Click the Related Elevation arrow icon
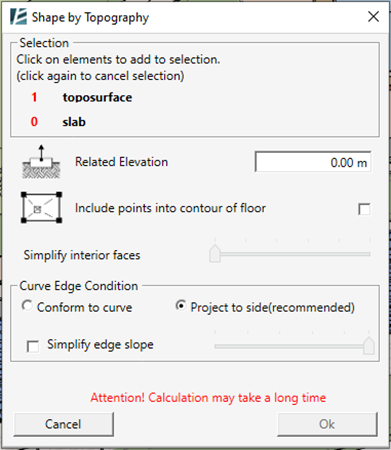Viewport: 391px width, 450px height. 41,162
